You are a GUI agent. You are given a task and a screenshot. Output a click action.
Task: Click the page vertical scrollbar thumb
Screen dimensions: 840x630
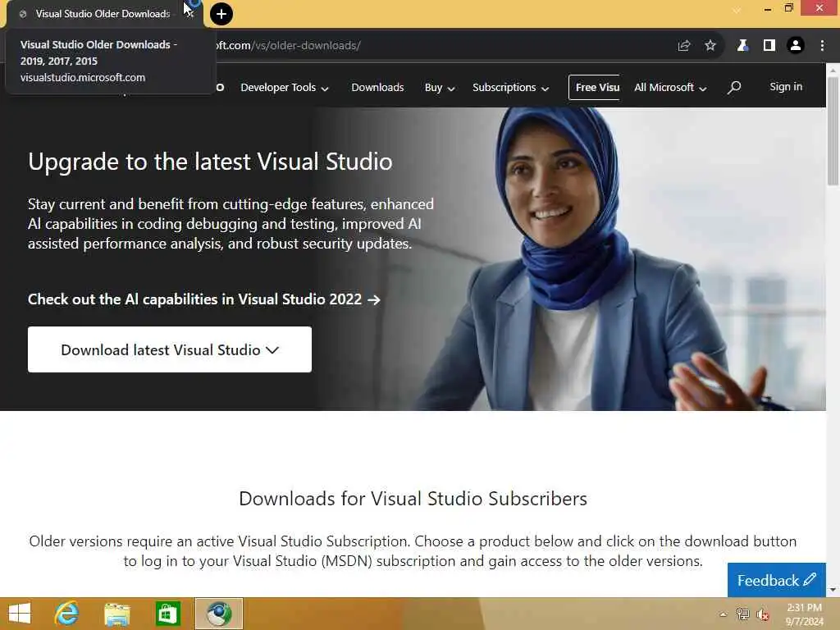point(833,132)
